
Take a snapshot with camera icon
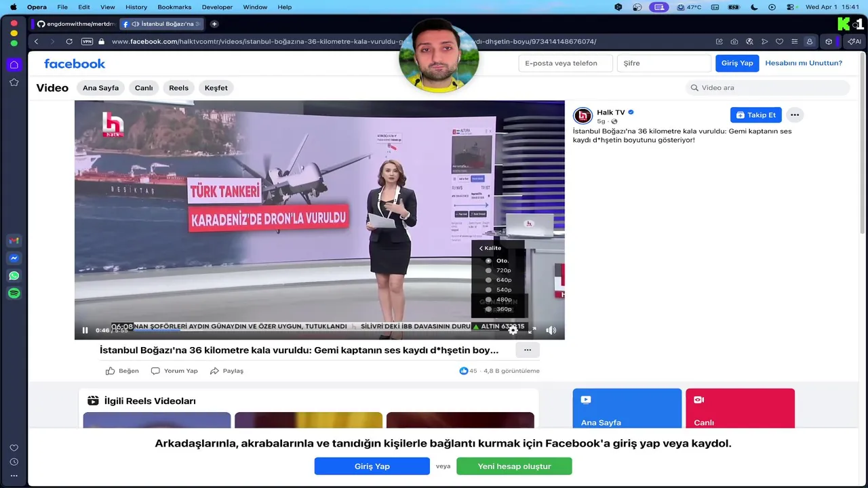[x=734, y=41]
